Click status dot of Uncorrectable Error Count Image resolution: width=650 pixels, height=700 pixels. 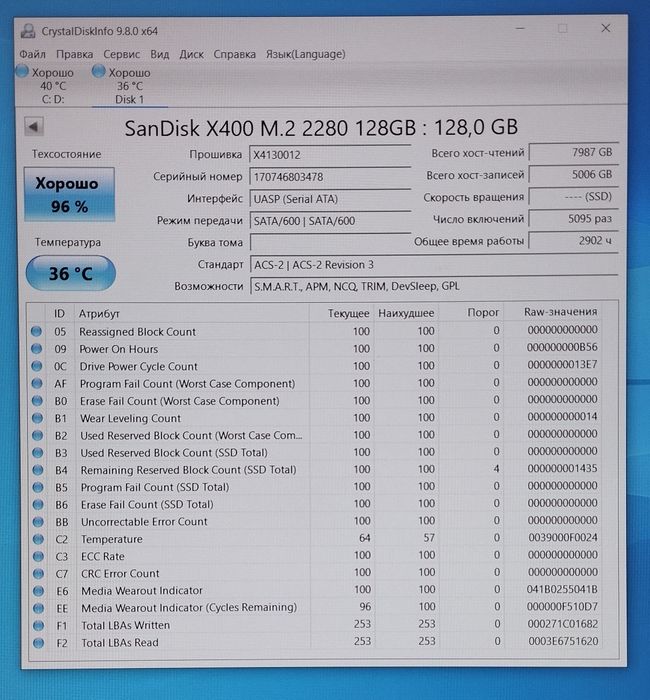pyautogui.click(x=38, y=521)
